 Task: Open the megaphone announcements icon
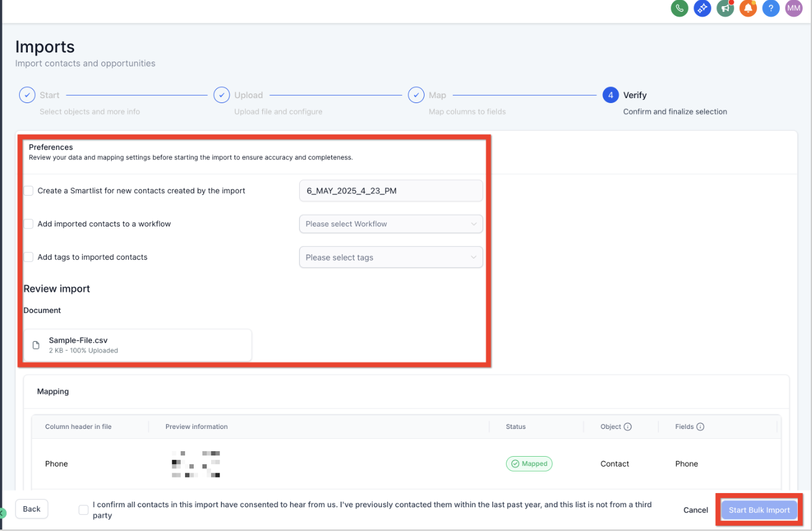point(725,8)
